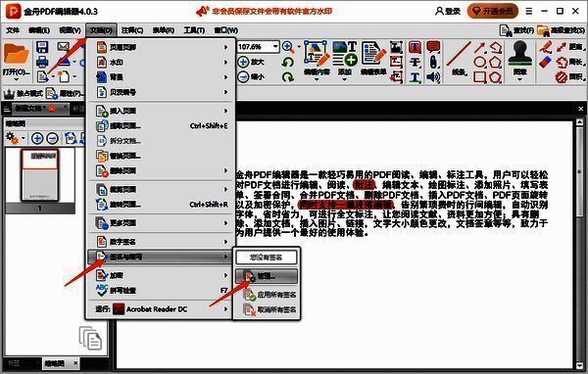
Task: Open the zoom percentage 107.6% dropdown
Action: (x=275, y=46)
